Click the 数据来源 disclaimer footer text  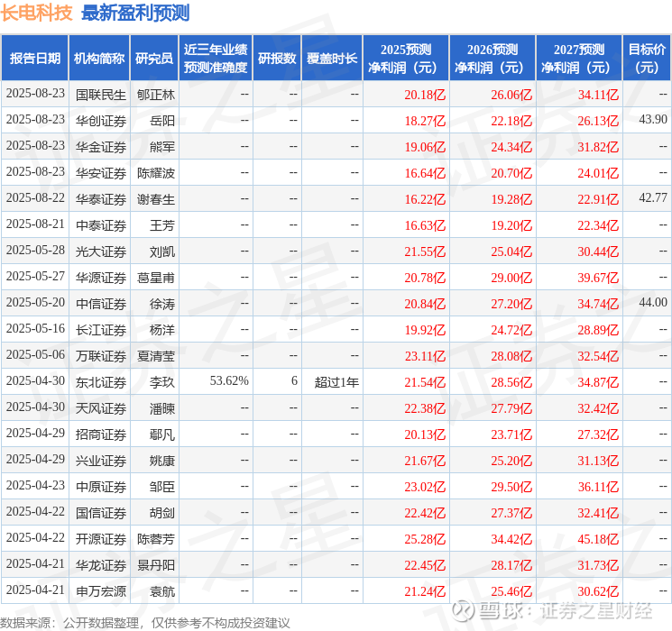[x=145, y=623]
